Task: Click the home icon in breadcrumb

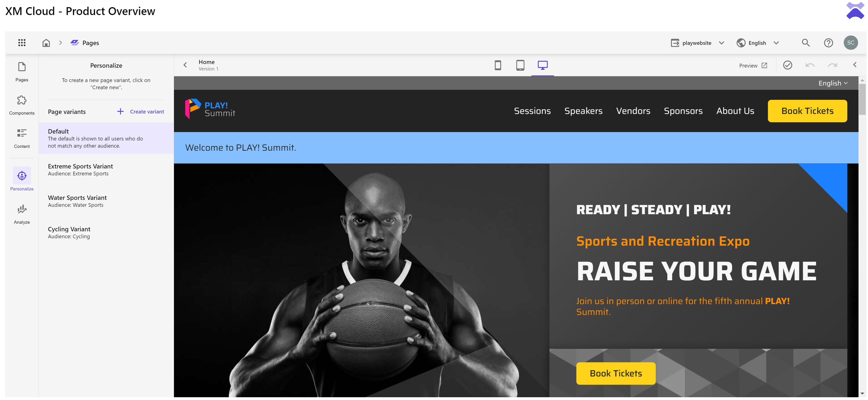Action: (46, 43)
